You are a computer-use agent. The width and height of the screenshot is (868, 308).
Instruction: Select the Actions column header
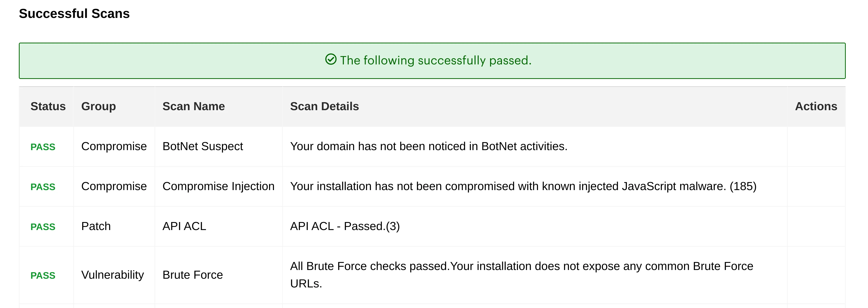coord(816,106)
